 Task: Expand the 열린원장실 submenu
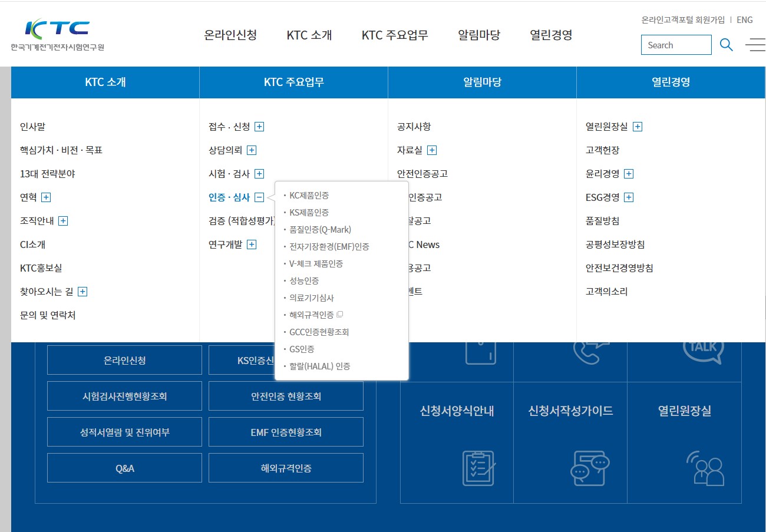coord(638,127)
